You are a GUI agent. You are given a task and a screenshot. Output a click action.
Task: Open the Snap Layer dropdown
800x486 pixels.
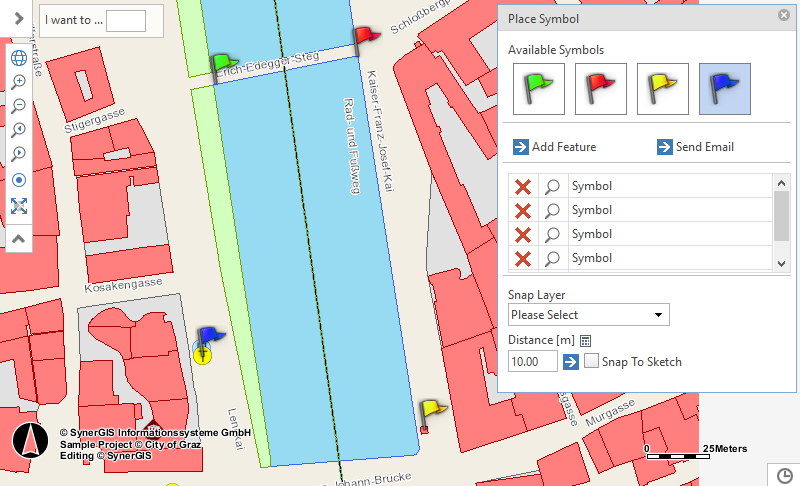(588, 315)
